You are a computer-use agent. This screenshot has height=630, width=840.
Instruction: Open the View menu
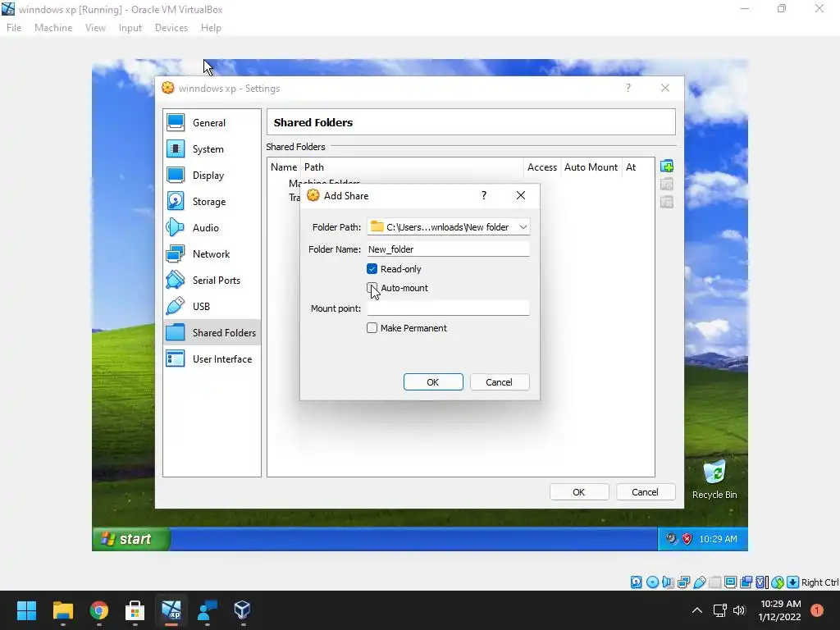tap(95, 28)
